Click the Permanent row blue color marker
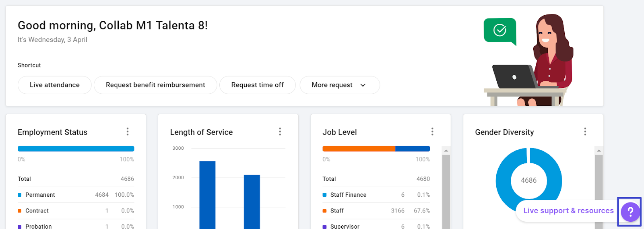This screenshot has height=229, width=644. [20, 195]
